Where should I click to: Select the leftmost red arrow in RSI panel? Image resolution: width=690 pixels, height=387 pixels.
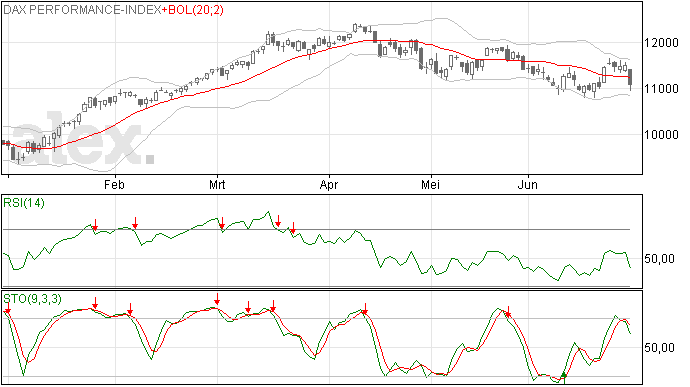(95, 225)
